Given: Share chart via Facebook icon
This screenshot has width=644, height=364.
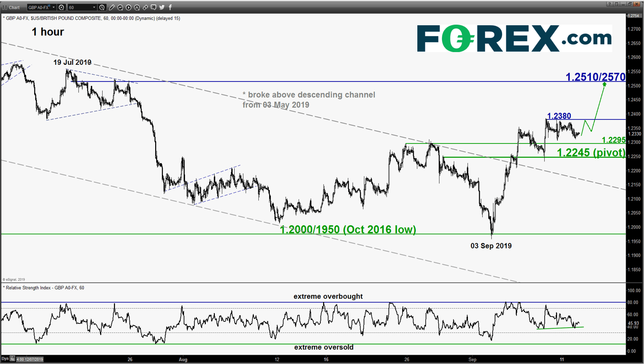Looking at the screenshot, I should [x=170, y=7].
